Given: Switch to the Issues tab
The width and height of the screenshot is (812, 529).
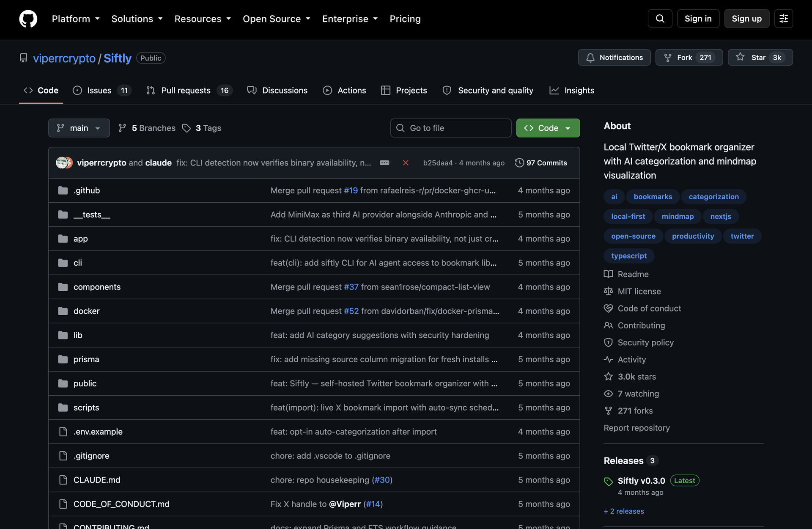Looking at the screenshot, I should 102,91.
